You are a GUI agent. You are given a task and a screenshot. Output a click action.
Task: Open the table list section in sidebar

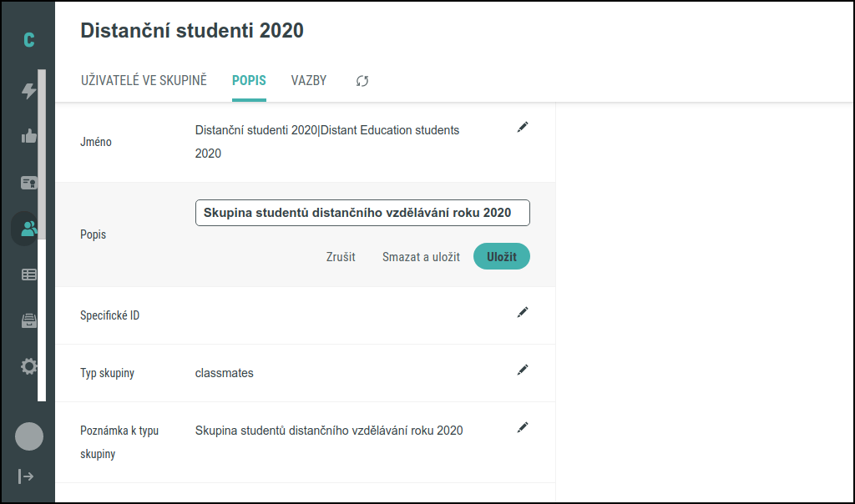28,274
